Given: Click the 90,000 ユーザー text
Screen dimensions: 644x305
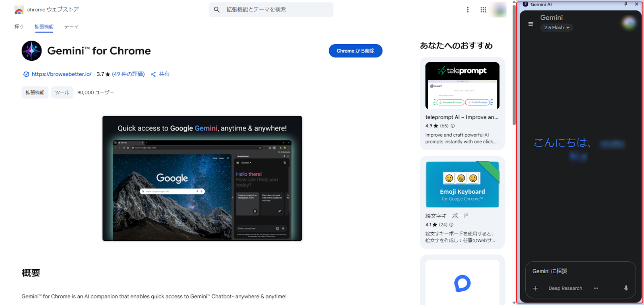Looking at the screenshot, I should pos(96,92).
